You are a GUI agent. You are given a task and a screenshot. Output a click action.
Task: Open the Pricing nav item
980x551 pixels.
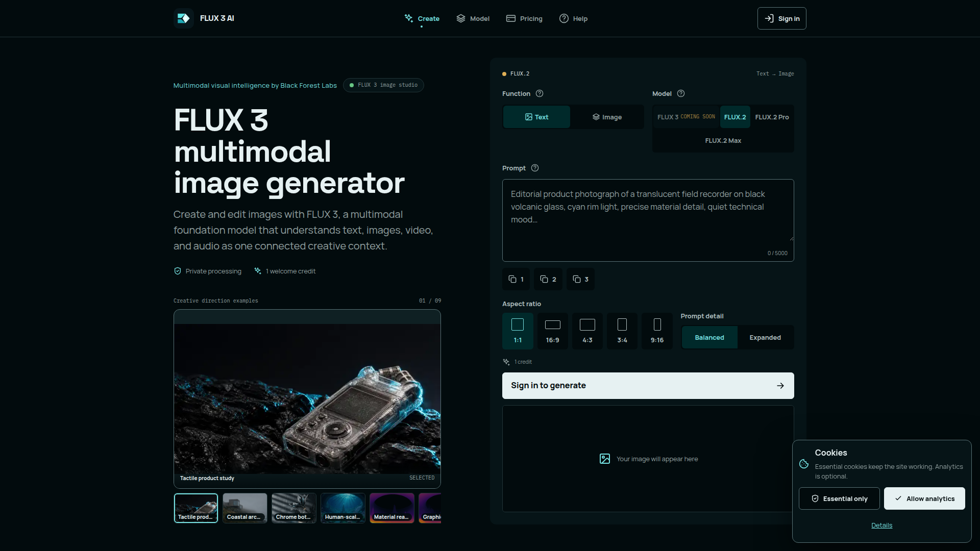click(x=524, y=18)
